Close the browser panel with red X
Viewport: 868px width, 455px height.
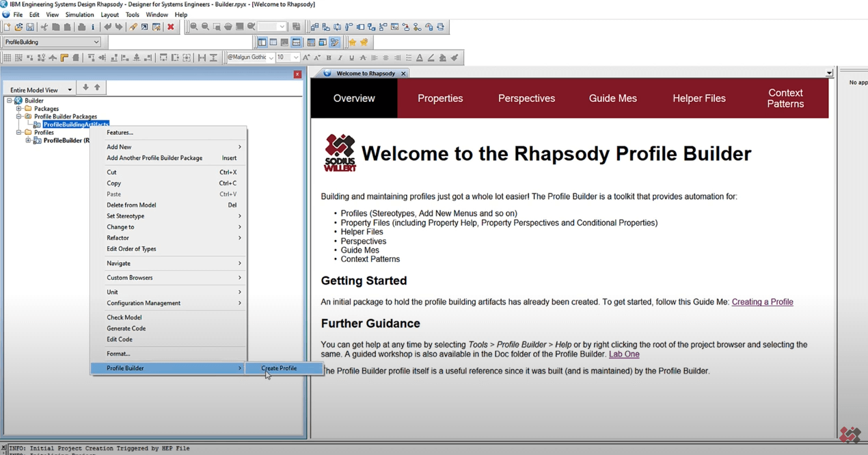297,74
